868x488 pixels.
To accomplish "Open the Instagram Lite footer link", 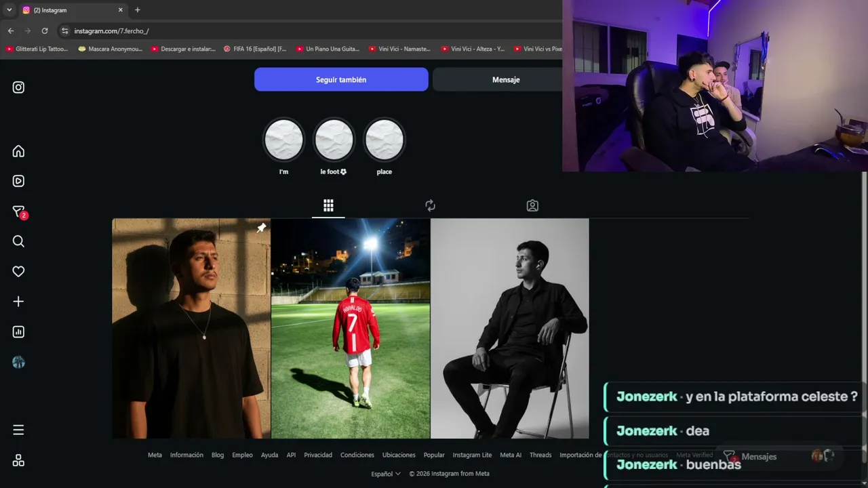I will [x=472, y=455].
